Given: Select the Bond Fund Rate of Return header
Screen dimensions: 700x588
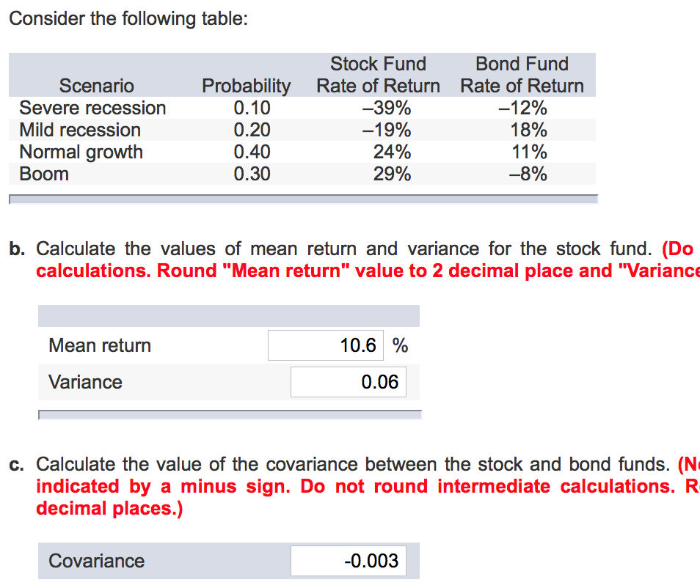Looking at the screenshot, I should (x=522, y=75).
